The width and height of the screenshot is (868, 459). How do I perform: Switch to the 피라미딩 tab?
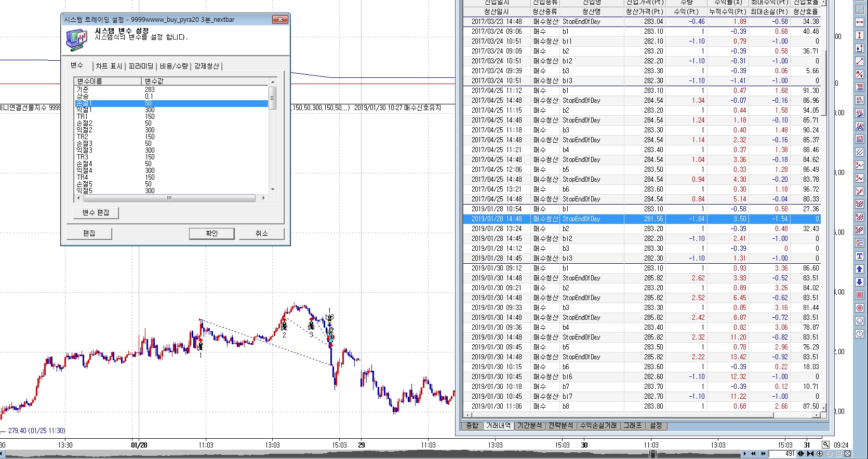click(x=141, y=66)
